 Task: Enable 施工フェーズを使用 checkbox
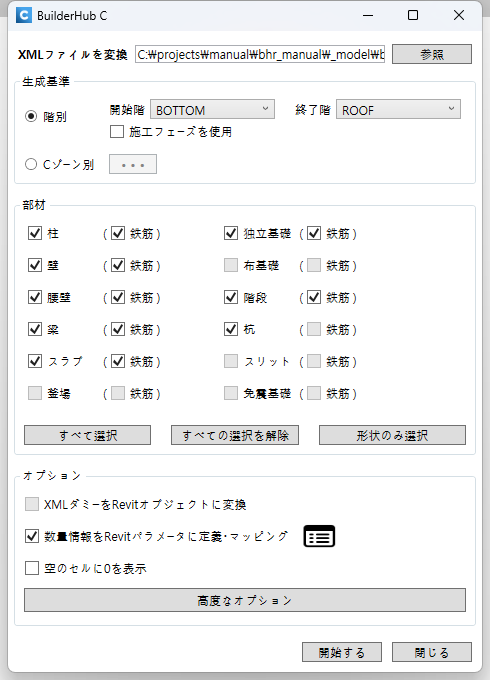[117, 131]
